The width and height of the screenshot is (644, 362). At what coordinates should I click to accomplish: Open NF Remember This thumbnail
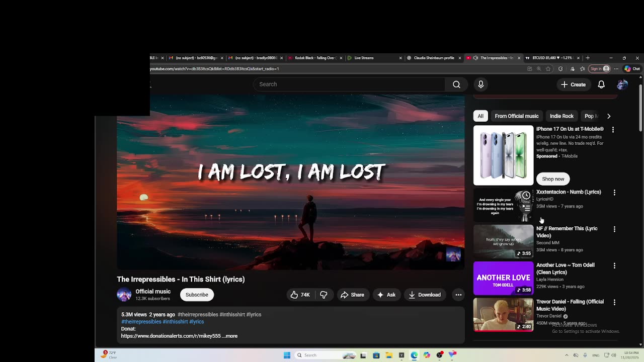tap(503, 241)
